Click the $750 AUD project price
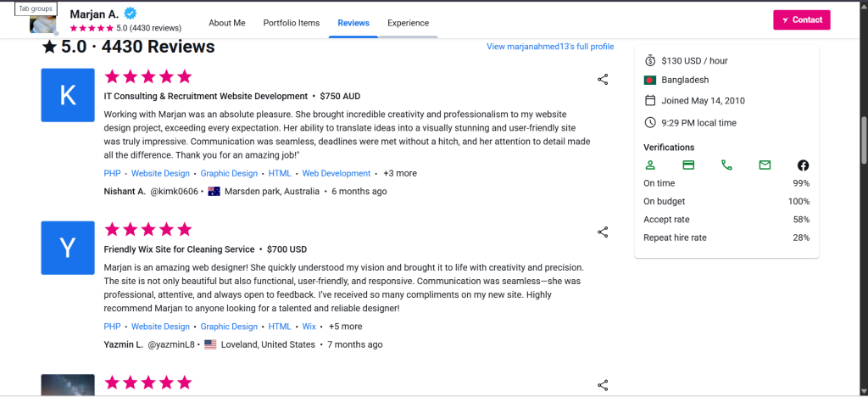 coord(340,97)
